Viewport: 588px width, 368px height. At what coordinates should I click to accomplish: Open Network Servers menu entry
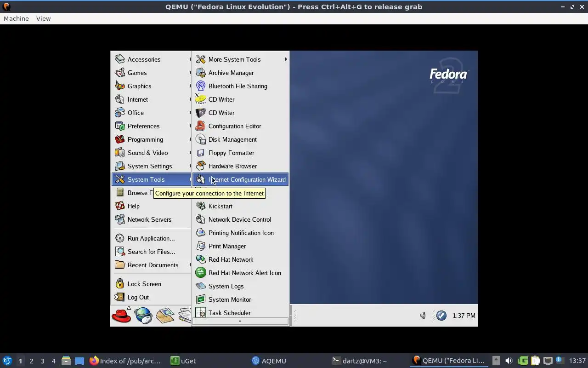[x=152, y=219]
